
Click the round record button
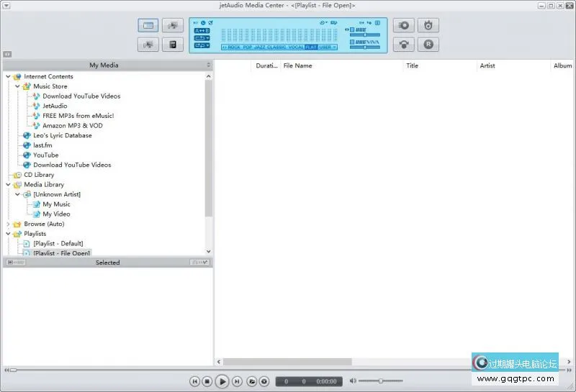pyautogui.click(x=264, y=381)
